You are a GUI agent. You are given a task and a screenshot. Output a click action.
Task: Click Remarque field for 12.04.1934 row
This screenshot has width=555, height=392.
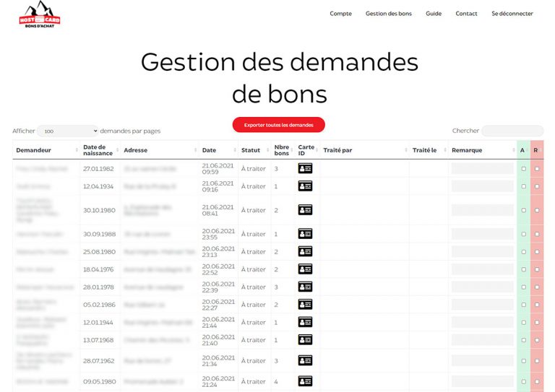coord(482,186)
